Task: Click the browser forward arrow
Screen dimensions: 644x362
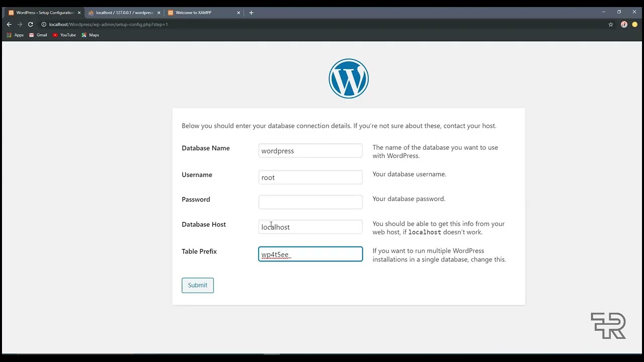Action: click(20, 24)
